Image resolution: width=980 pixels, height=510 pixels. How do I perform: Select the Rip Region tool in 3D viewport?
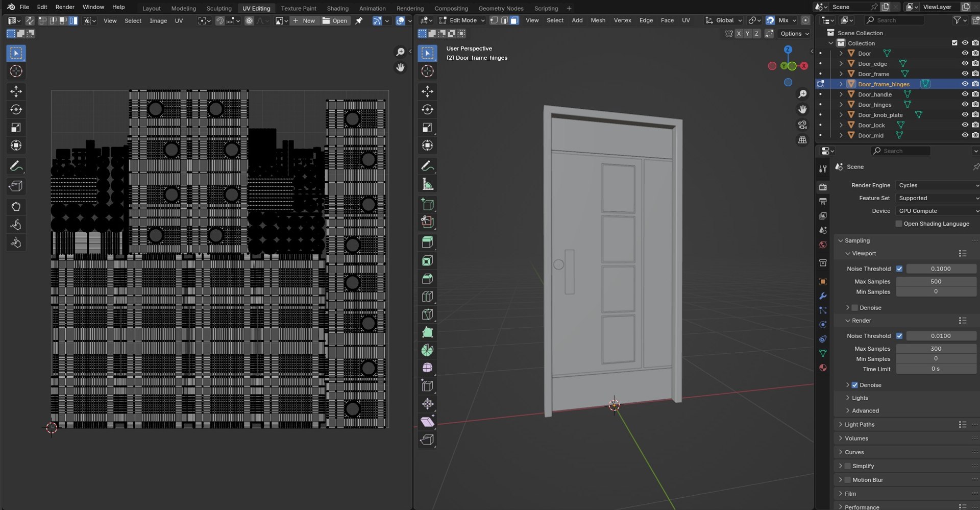pos(427,440)
